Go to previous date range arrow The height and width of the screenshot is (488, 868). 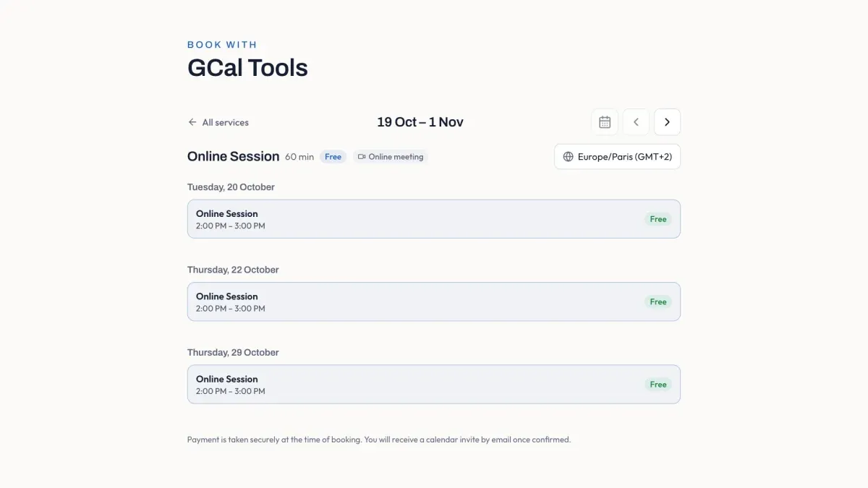(636, 122)
